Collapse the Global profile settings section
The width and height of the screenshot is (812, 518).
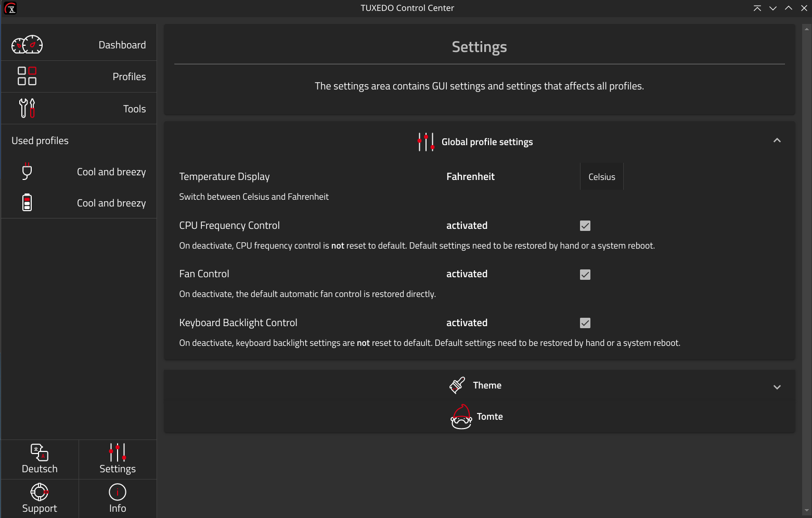pyautogui.click(x=777, y=140)
